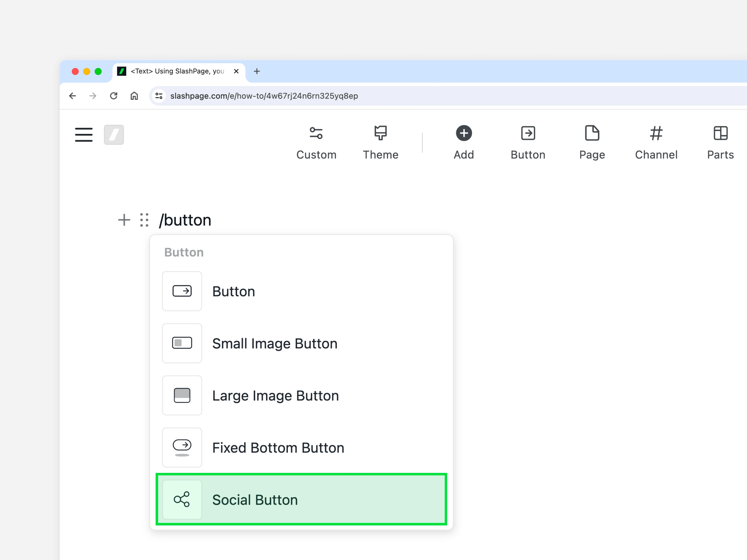The width and height of the screenshot is (747, 560).
Task: Click the Small Image Button icon
Action: pos(182,343)
